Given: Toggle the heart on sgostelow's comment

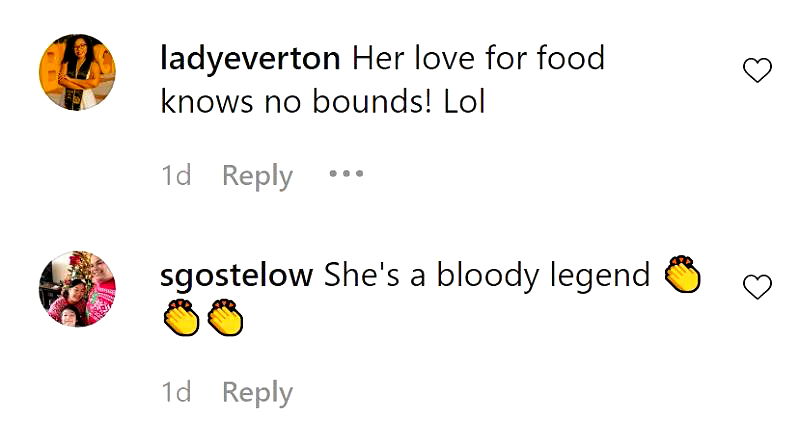Looking at the screenshot, I should click(x=759, y=288).
